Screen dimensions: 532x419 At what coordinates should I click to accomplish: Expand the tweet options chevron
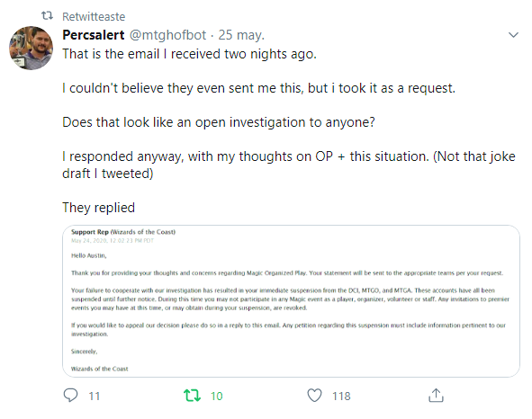tap(513, 35)
